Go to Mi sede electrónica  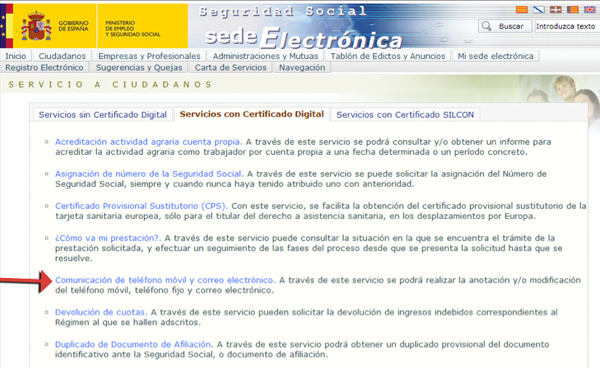tap(496, 56)
